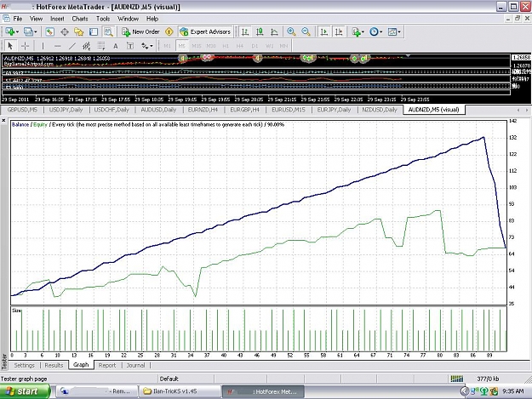The width and height of the screenshot is (532, 399).
Task: Expand the periodicity clock dropdown arrow
Action: click(x=381, y=31)
